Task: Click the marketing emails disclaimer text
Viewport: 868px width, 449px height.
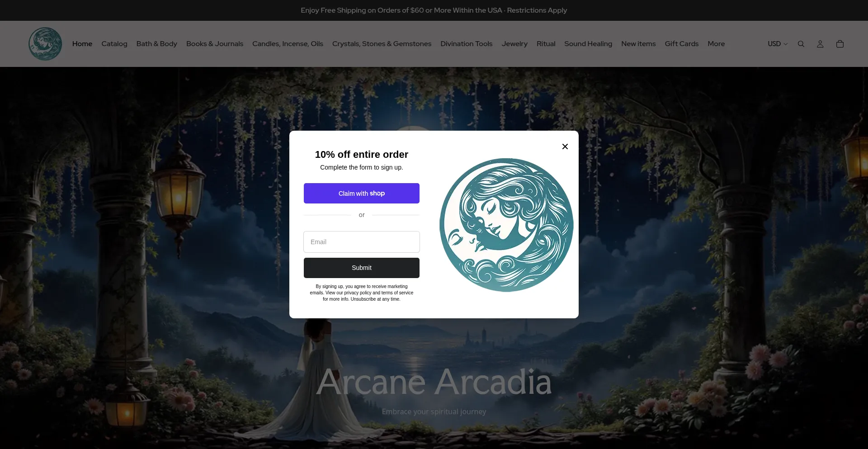Action: pos(362,293)
